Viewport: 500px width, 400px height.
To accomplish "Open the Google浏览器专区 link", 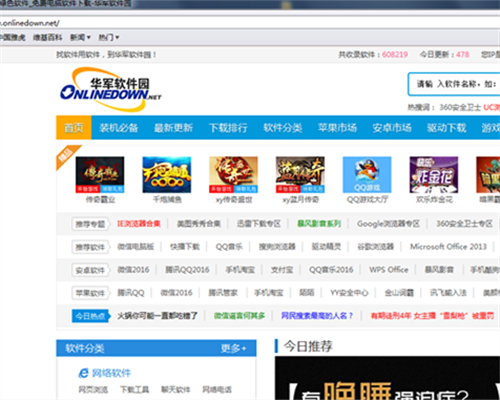I will (x=388, y=224).
